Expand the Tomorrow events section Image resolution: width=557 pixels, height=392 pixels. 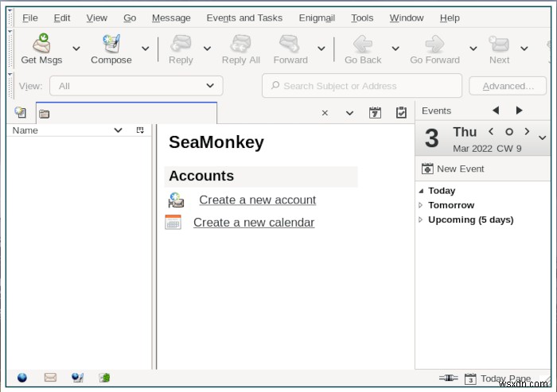421,205
